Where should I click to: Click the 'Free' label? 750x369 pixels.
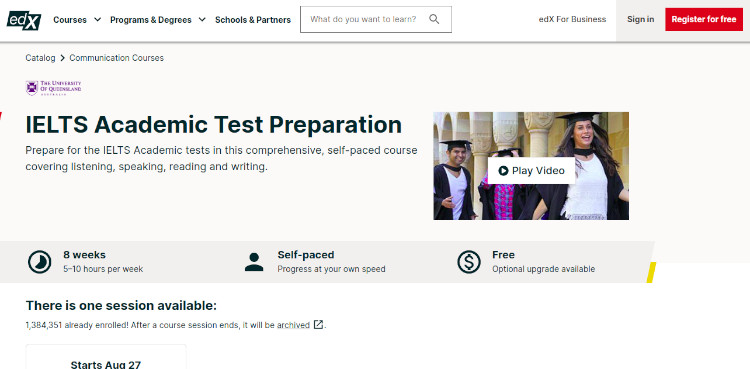tap(503, 255)
